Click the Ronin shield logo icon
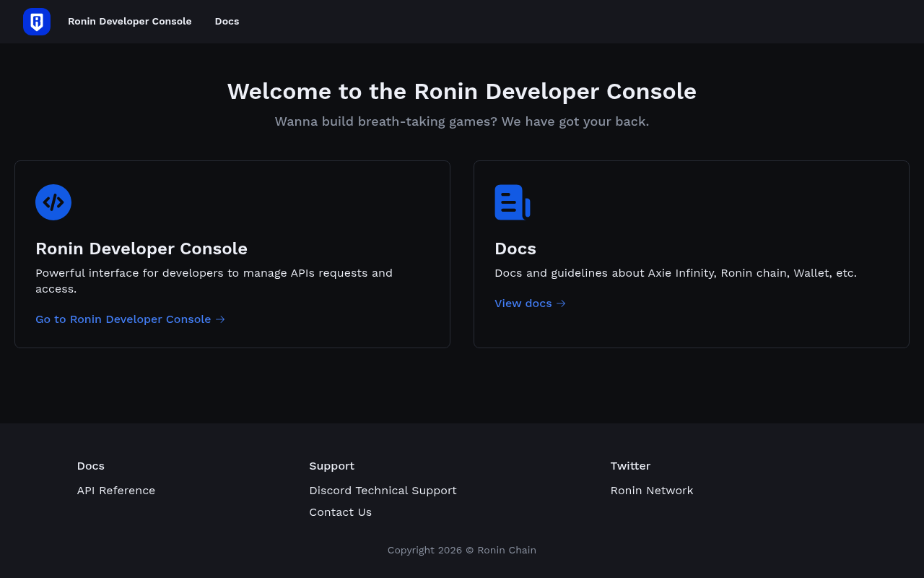The height and width of the screenshot is (578, 924). (37, 22)
